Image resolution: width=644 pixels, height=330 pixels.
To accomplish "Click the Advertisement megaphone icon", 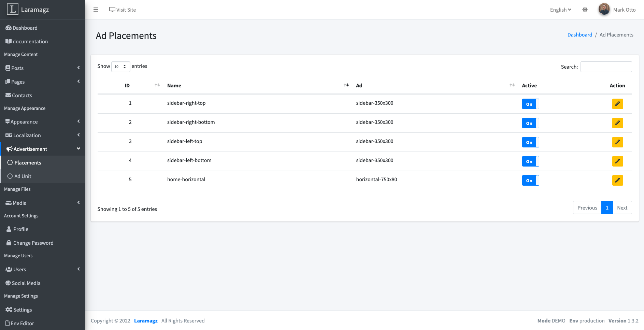I will (x=9, y=149).
